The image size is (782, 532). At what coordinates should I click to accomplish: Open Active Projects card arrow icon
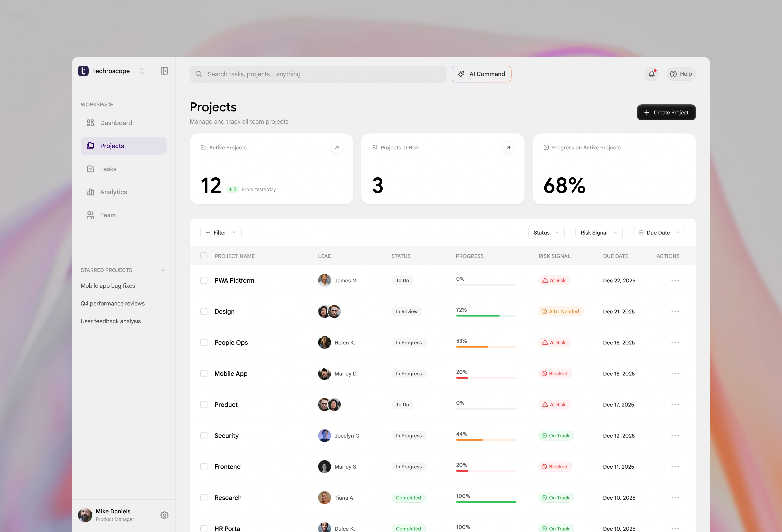click(x=336, y=147)
